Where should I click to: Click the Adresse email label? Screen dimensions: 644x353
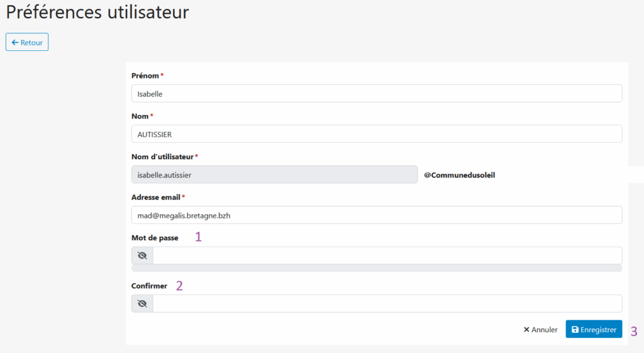(154, 197)
